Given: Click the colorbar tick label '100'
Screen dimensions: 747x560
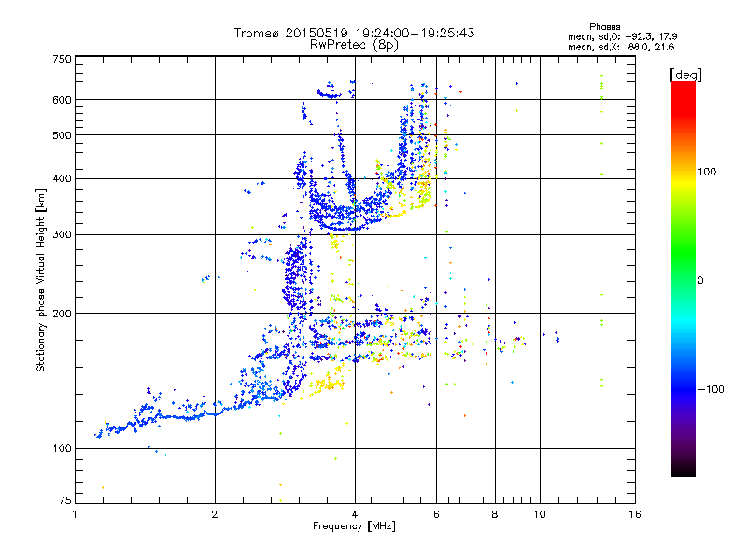Looking at the screenshot, I should coord(707,172).
